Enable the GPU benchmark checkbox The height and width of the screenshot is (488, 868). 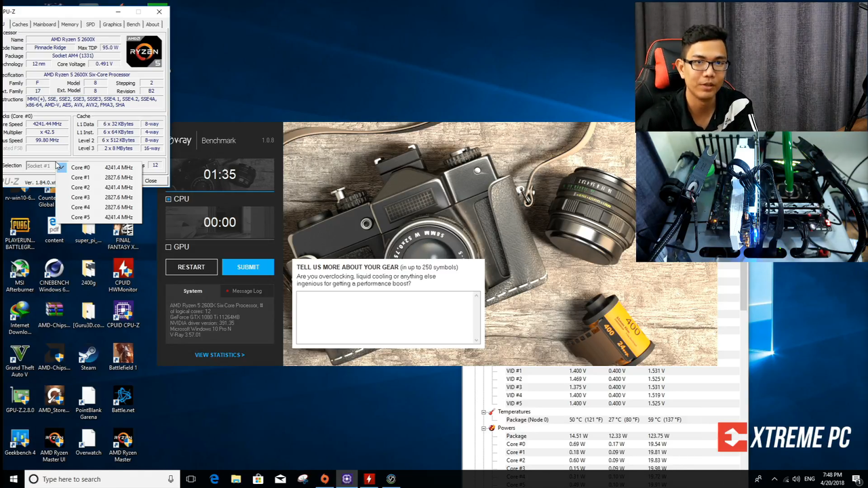coord(168,247)
